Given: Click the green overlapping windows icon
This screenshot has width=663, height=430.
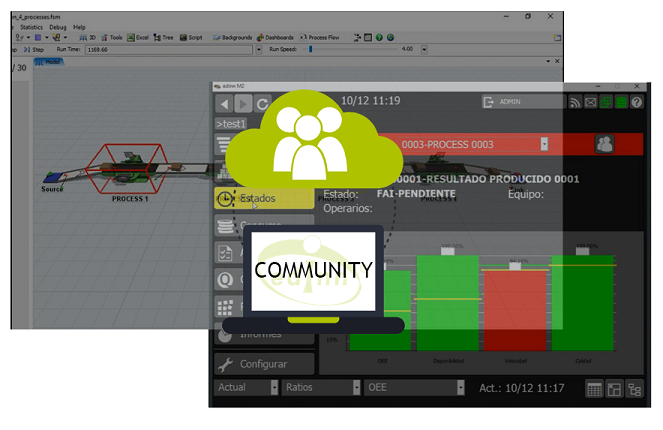Looking at the screenshot, I should coord(606,102).
